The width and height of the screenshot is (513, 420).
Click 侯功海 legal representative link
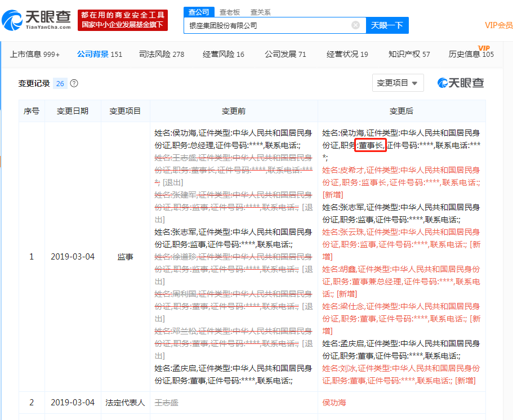point(334,403)
